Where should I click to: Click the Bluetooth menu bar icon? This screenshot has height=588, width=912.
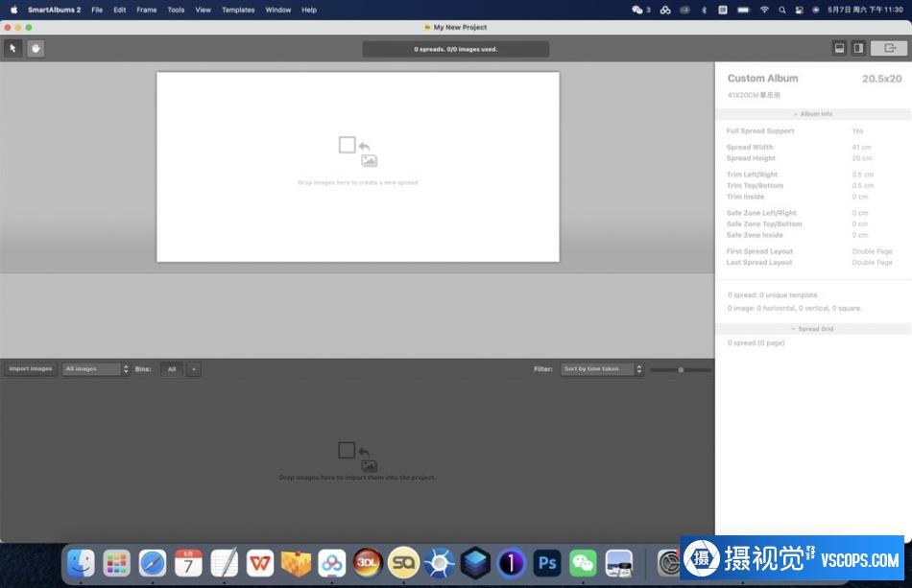point(704,10)
